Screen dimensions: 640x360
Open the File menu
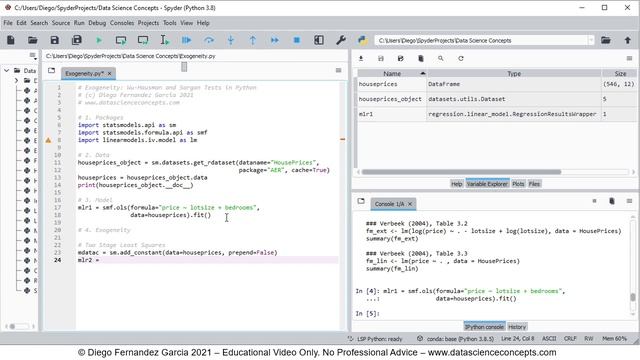(8, 23)
